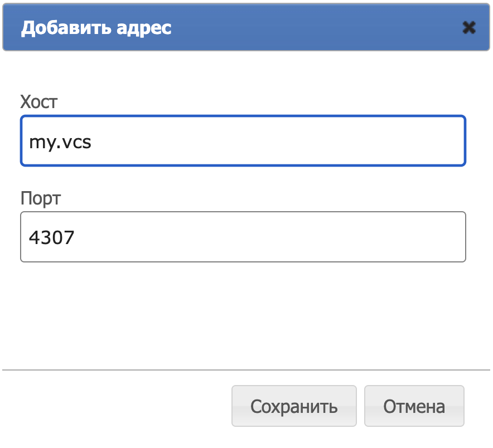Viewport: 493px width, 448px height.
Task: Cancel adding the address
Action: pyautogui.click(x=414, y=406)
